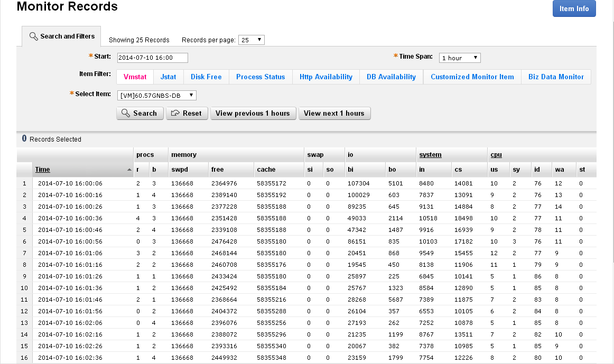Screen dimensions: 614x364
Task: Select the Disk Free item filter
Action: pos(206,77)
